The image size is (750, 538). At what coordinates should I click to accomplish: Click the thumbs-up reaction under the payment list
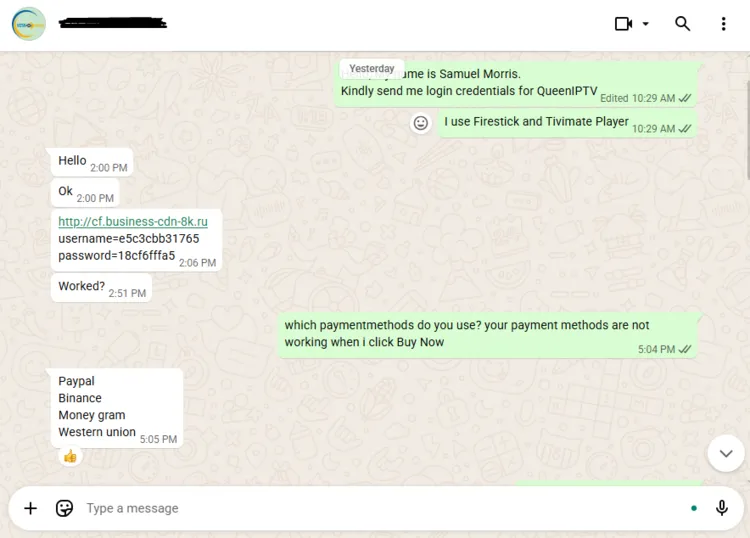(70, 456)
